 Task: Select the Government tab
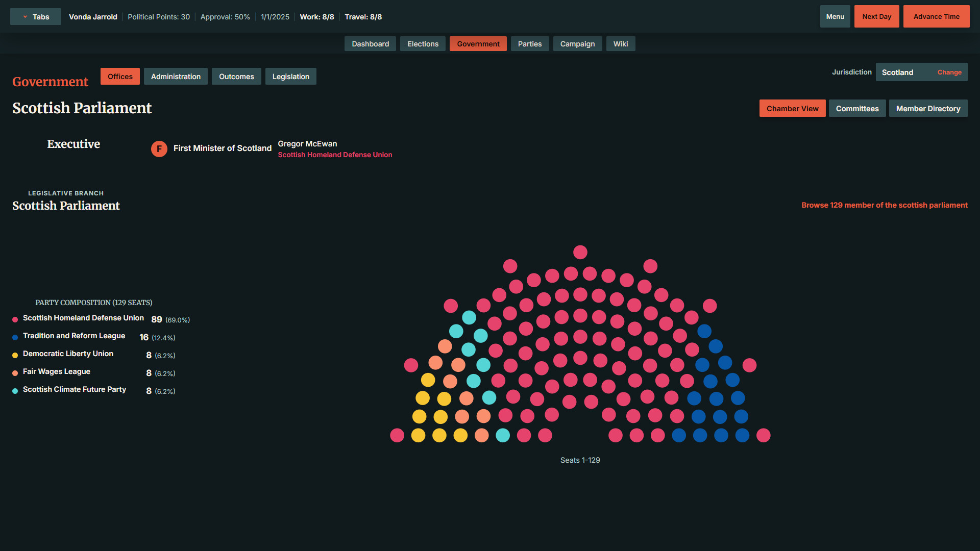(478, 44)
